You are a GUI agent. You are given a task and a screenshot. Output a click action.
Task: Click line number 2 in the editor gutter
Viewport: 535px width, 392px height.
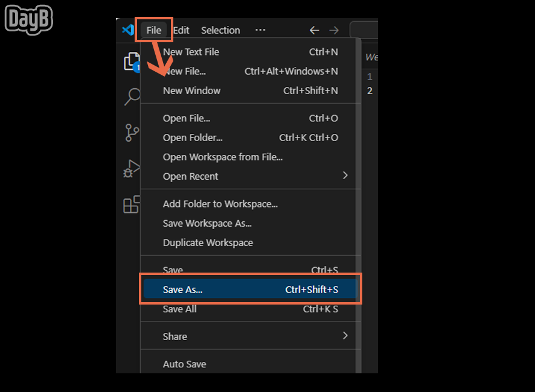pyautogui.click(x=369, y=90)
